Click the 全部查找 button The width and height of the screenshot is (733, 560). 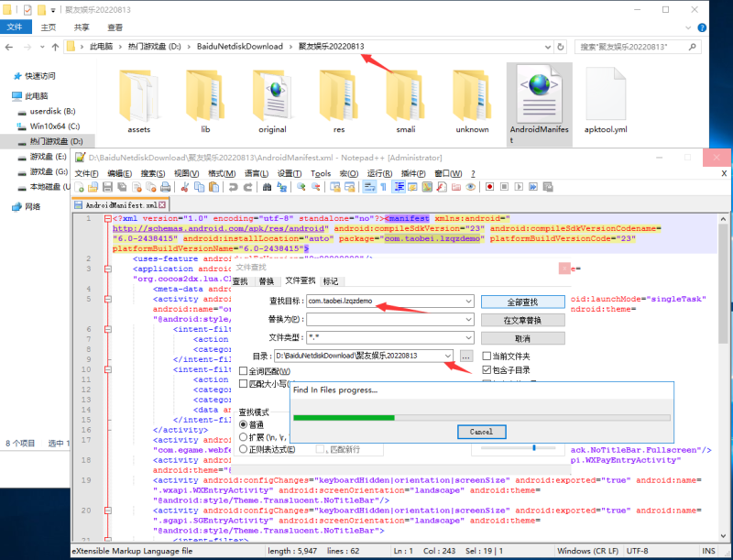click(522, 302)
